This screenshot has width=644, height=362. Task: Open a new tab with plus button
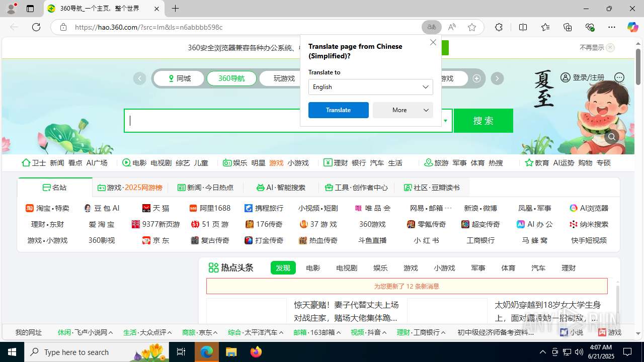coord(175,9)
